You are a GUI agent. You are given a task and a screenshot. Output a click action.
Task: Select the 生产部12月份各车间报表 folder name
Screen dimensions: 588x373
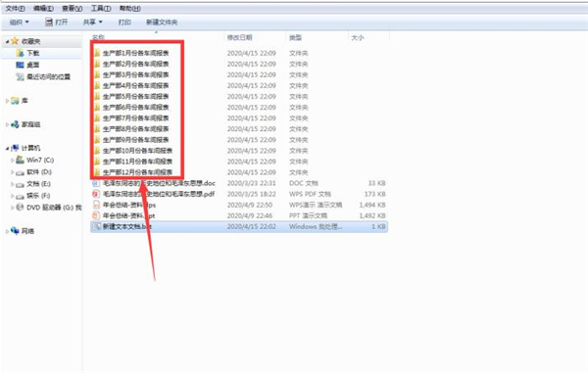(x=137, y=172)
